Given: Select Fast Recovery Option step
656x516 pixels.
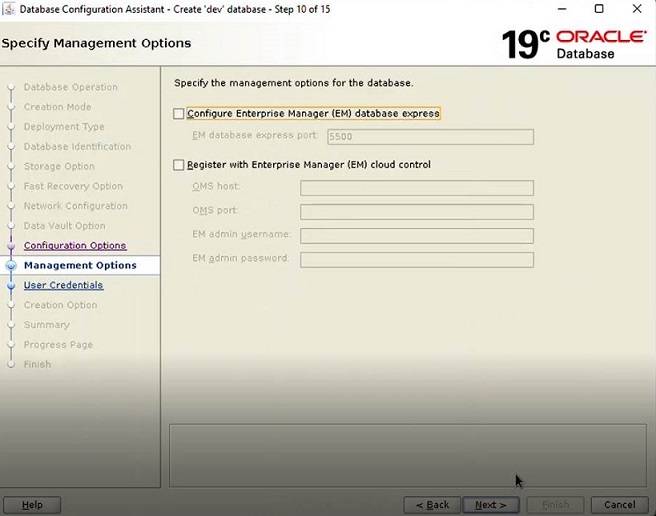Looking at the screenshot, I should click(x=73, y=186).
